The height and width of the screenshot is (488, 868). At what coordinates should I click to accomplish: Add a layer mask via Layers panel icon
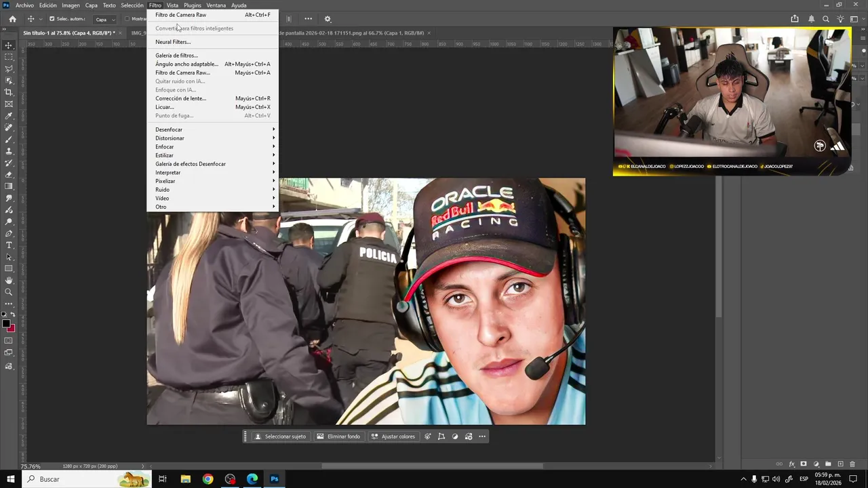coord(804,464)
